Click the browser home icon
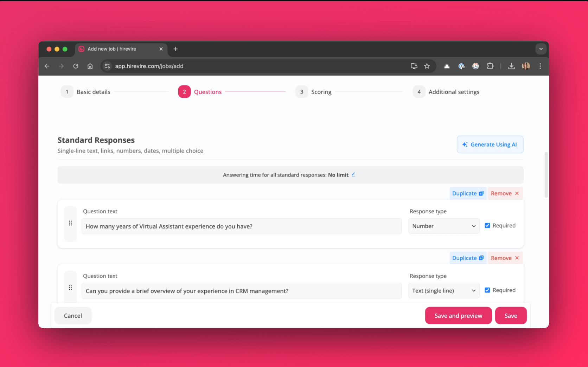The image size is (588, 367). pyautogui.click(x=90, y=66)
